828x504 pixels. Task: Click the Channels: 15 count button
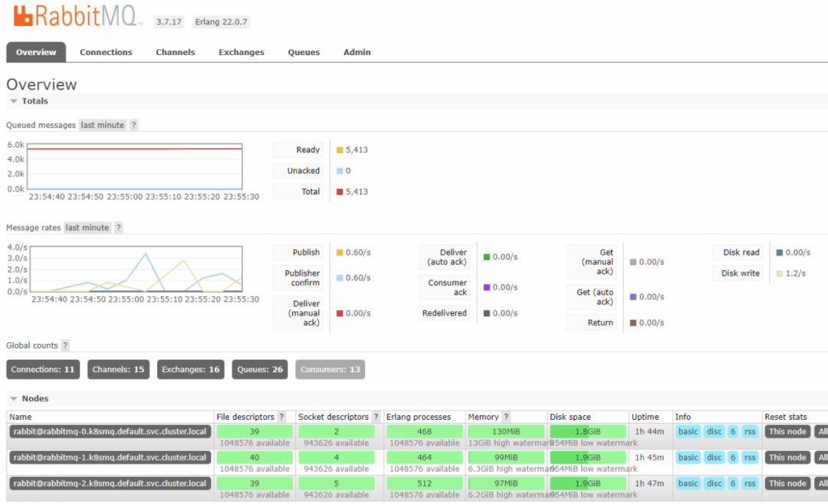[x=118, y=369]
